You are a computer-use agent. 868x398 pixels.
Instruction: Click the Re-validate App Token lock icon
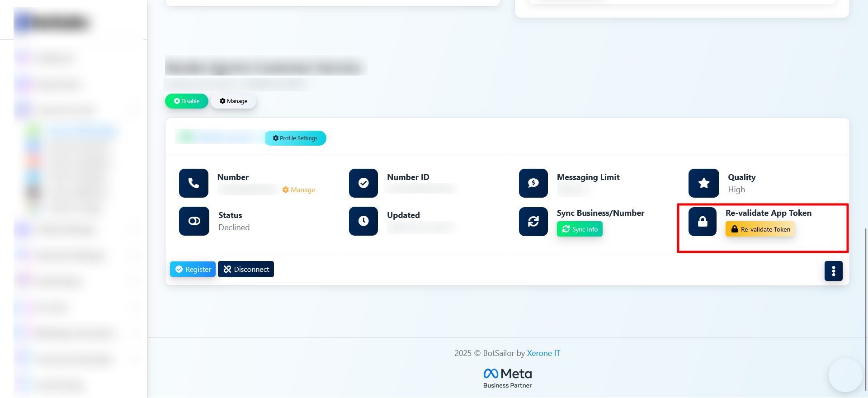coord(702,222)
